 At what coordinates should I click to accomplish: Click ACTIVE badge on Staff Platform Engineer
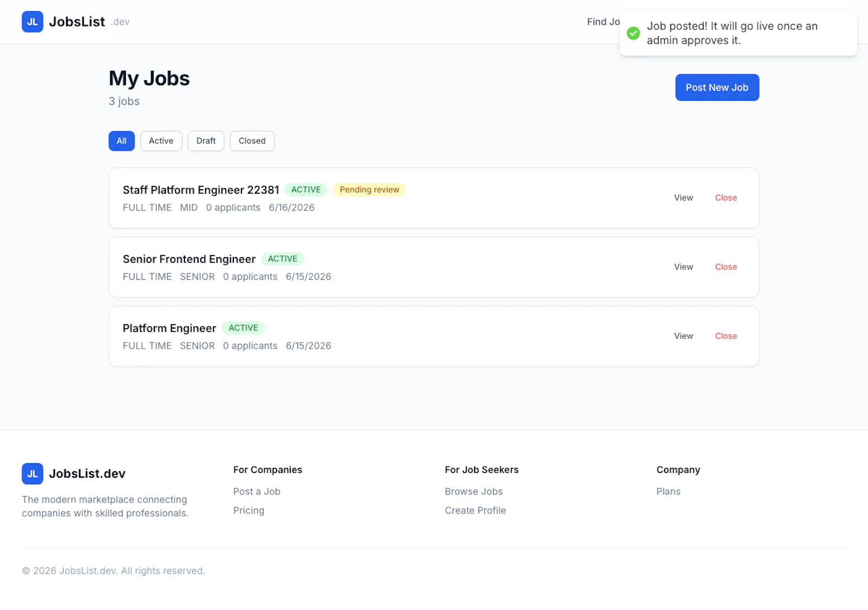click(306, 190)
